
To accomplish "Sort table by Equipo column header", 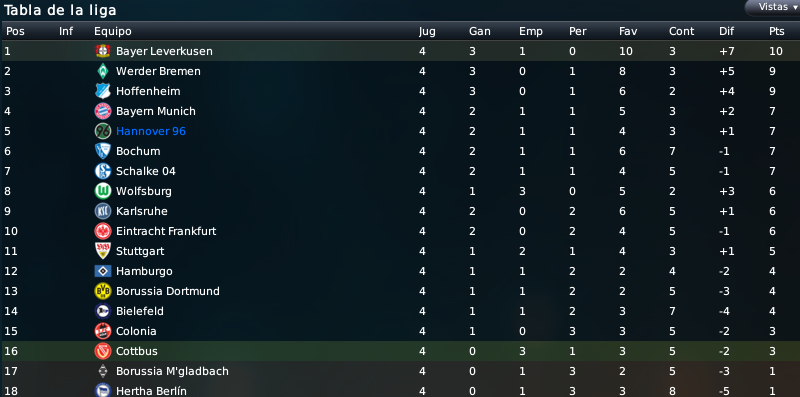I will [113, 31].
